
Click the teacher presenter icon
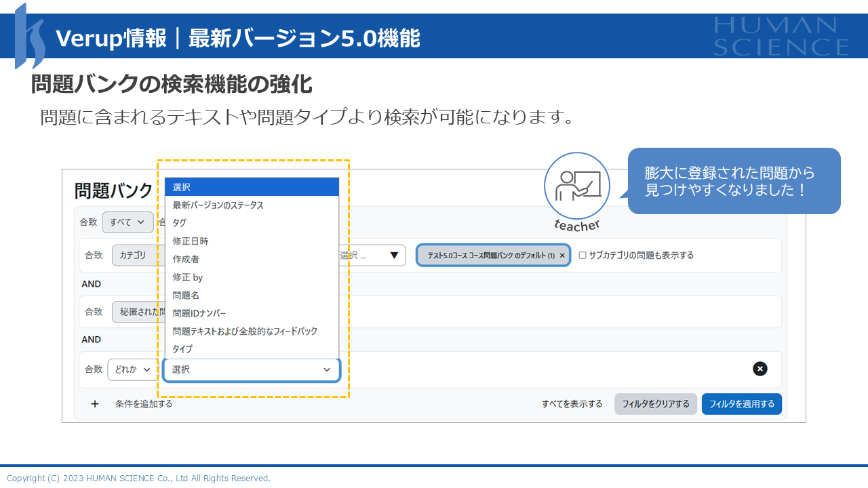tap(576, 186)
